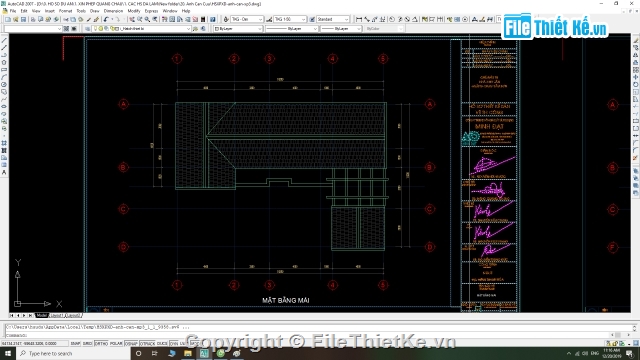Image resolution: width=640 pixels, height=360 pixels.
Task: Click the Undo arrow icon
Action: click(107, 19)
